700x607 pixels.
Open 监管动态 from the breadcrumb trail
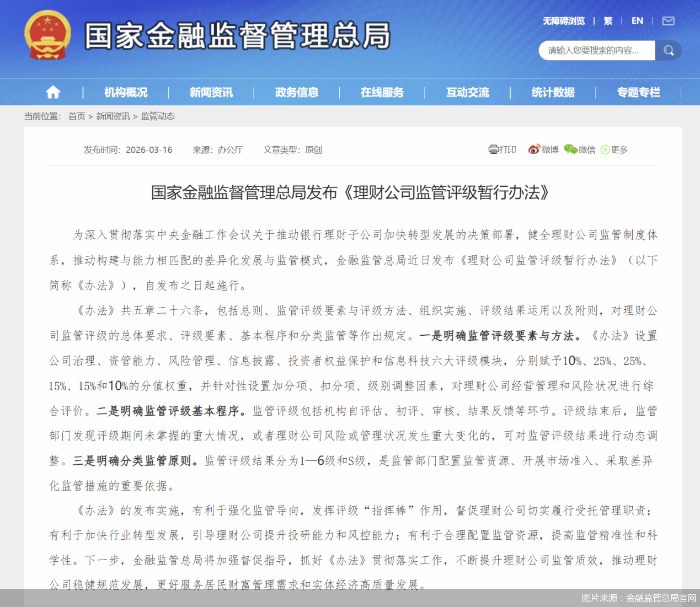coord(158,116)
